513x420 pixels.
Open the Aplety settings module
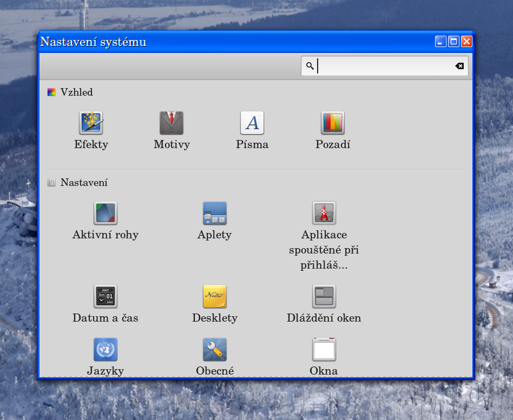click(215, 214)
